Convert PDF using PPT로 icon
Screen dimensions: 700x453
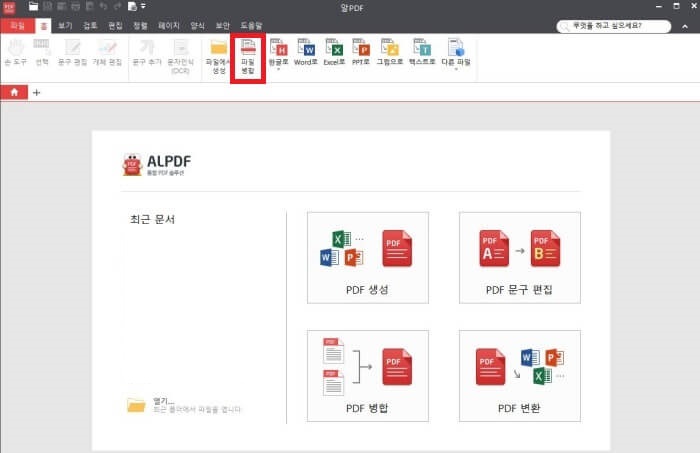(361, 53)
